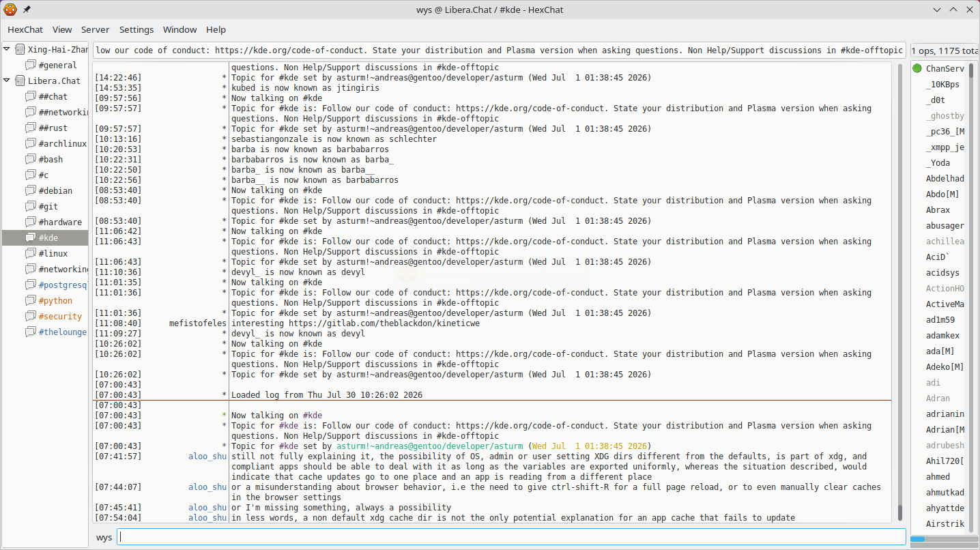This screenshot has width=980, height=550.
Task: Select user Adran in the user list
Action: tap(938, 399)
